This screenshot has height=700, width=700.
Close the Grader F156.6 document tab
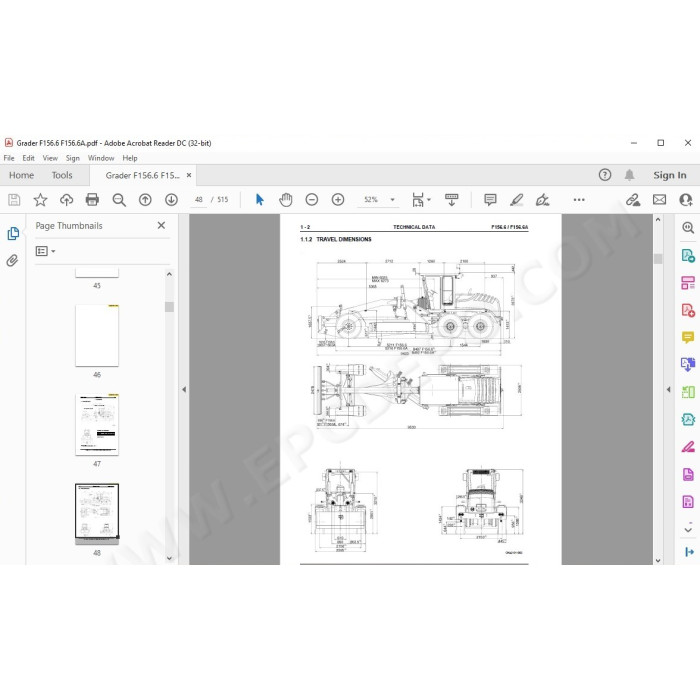click(x=189, y=175)
